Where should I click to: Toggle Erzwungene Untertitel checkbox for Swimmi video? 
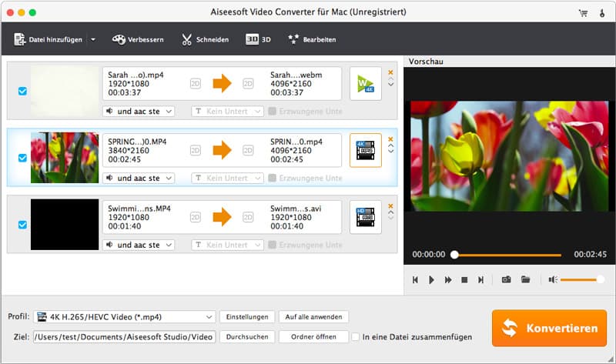(x=272, y=245)
